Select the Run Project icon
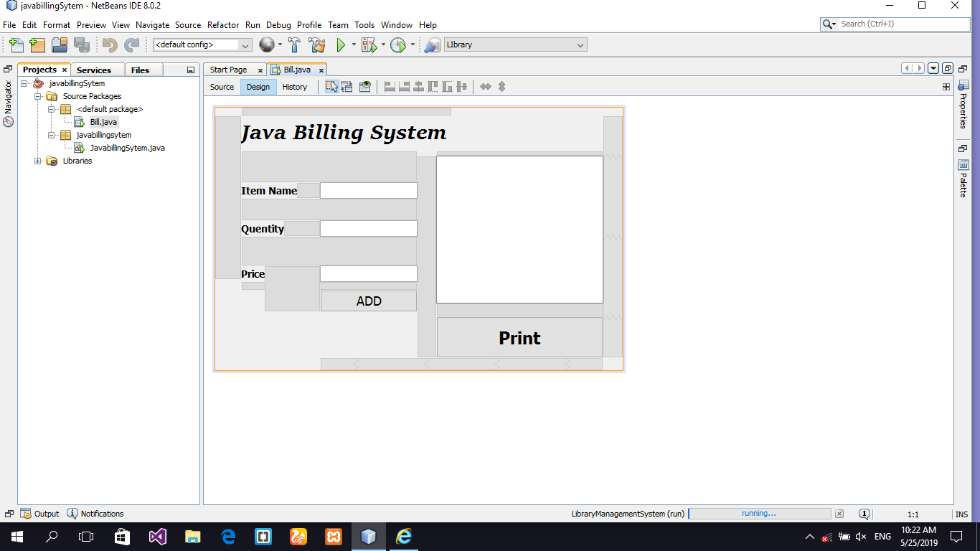 click(340, 44)
